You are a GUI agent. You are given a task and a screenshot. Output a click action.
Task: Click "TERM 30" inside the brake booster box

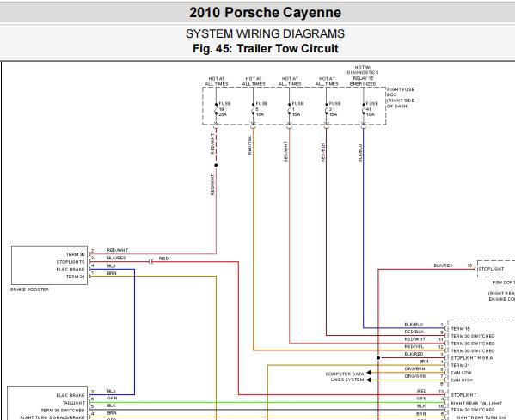tap(75, 254)
